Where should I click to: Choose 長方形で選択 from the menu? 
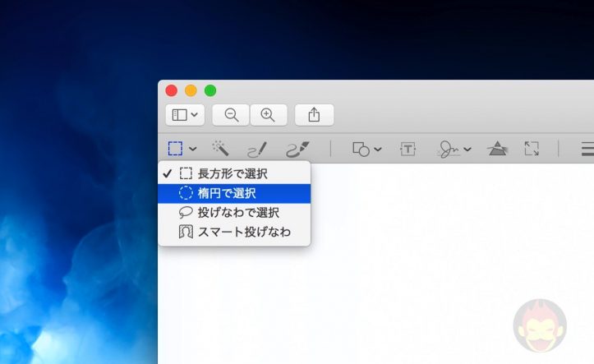pyautogui.click(x=234, y=174)
